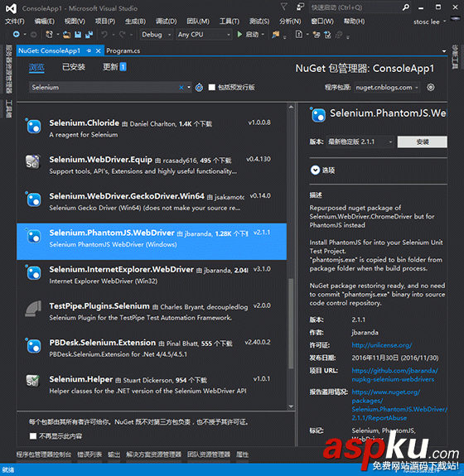Toggle the include prerelease checkbox
This screenshot has width=464, height=476.
coord(212,88)
